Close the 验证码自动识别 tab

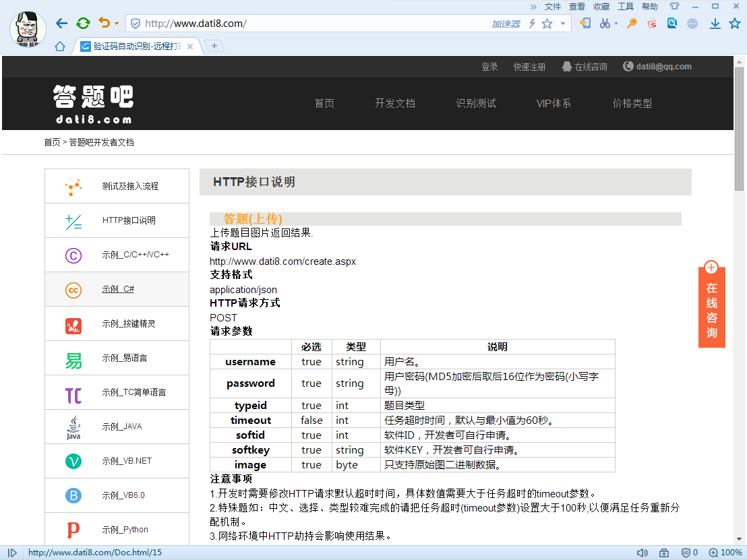click(x=190, y=46)
